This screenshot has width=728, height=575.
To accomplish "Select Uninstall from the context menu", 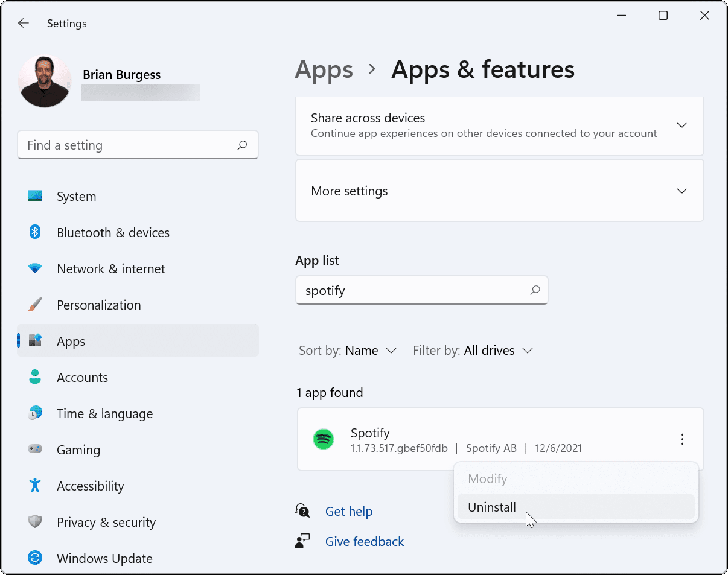I will 492,507.
